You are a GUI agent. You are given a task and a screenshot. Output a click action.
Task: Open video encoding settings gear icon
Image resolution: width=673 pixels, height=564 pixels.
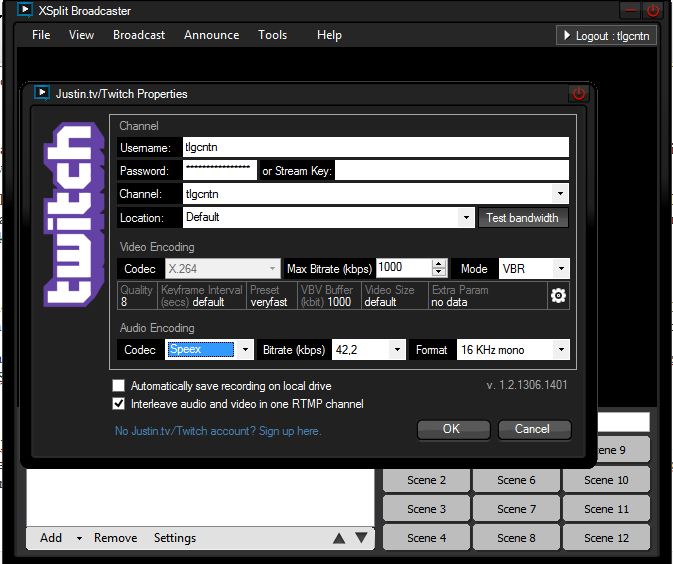558,296
